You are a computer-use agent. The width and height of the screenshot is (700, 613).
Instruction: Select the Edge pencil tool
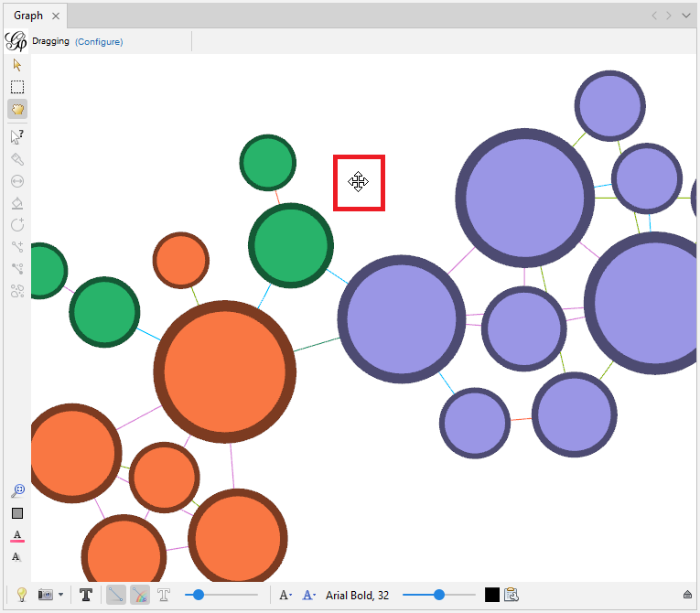17,247
